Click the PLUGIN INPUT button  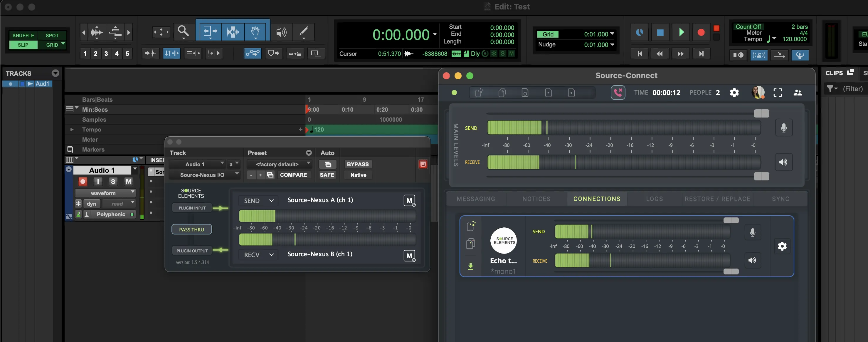point(192,208)
